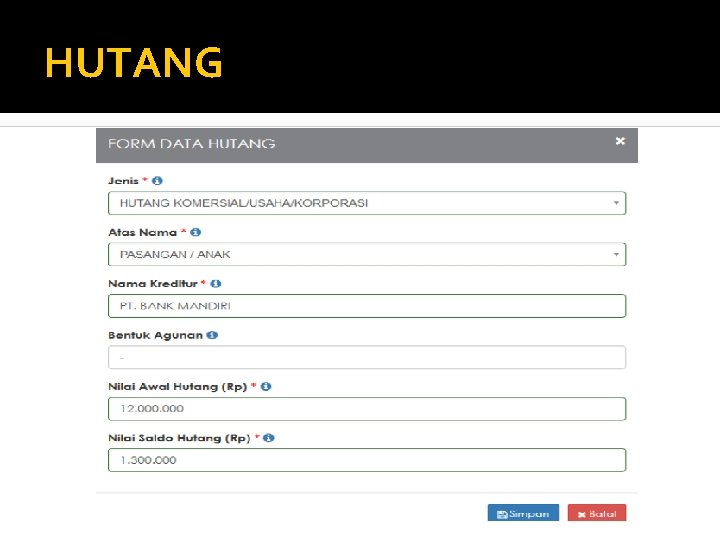Focus the Nilai Saldo Hutang field
This screenshot has height=540, width=720.
[367, 460]
